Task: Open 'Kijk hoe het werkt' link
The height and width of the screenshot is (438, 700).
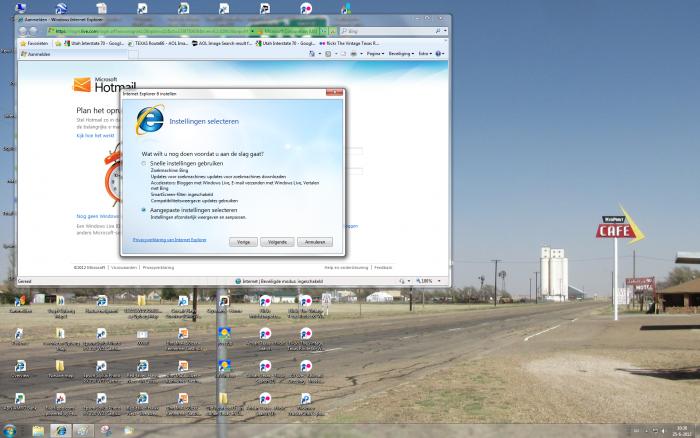Action: 95,135
